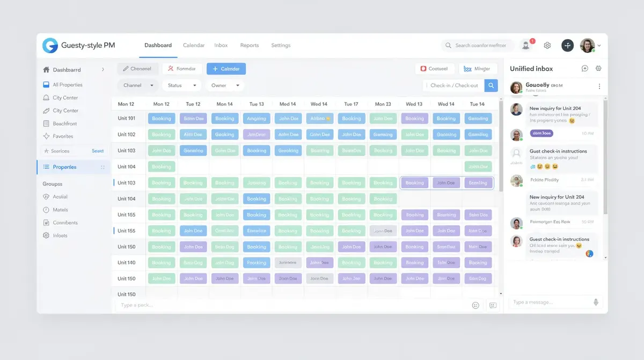This screenshot has height=360, width=644.
Task: Select the Unit 140 row label
Action: 127,263
